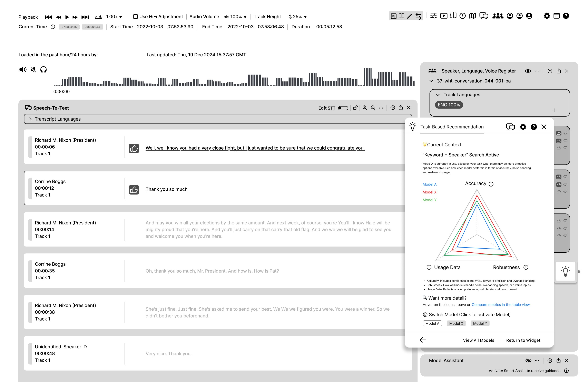Skip to the end of the recording
The width and height of the screenshot is (588, 382).
85,17
